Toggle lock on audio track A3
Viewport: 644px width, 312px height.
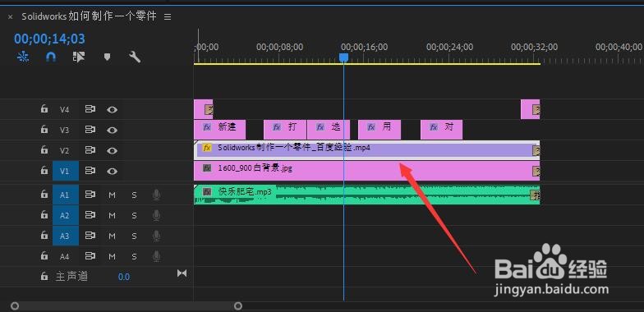coord(44,235)
